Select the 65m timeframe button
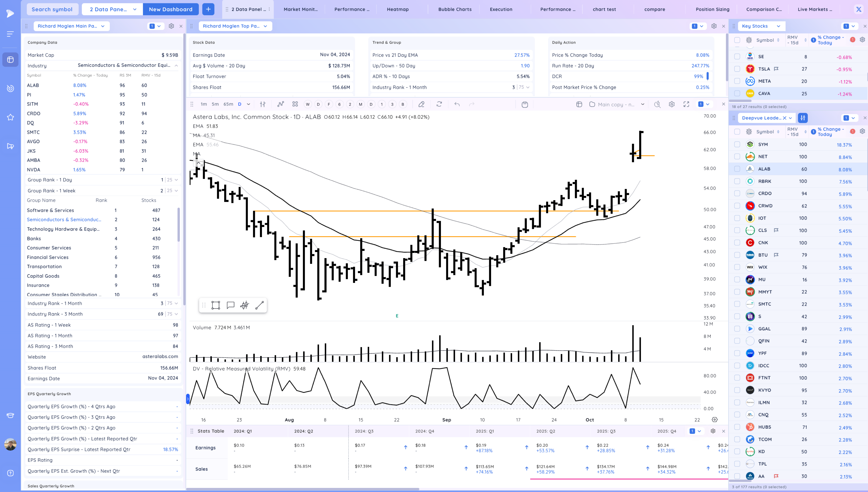Image resolution: width=868 pixels, height=492 pixels. tap(228, 104)
